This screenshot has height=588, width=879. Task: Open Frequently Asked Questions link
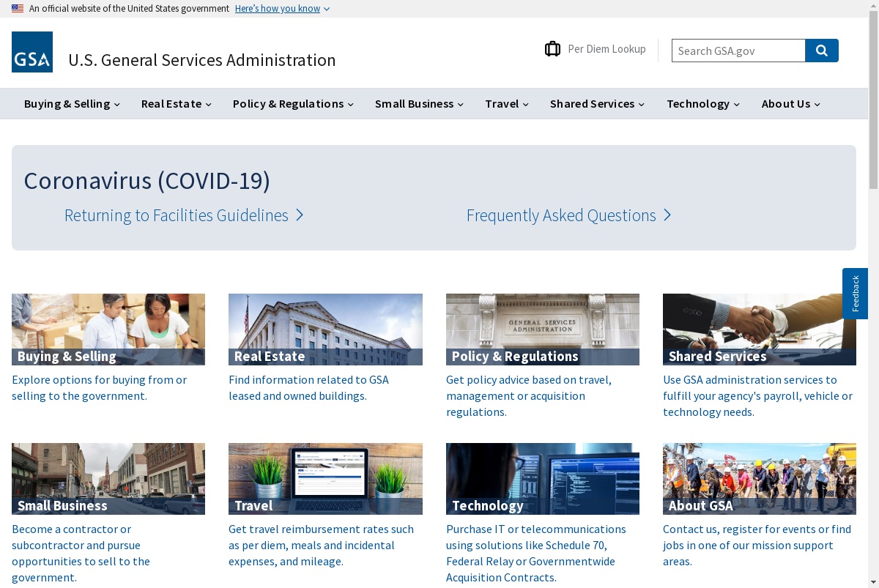(568, 215)
